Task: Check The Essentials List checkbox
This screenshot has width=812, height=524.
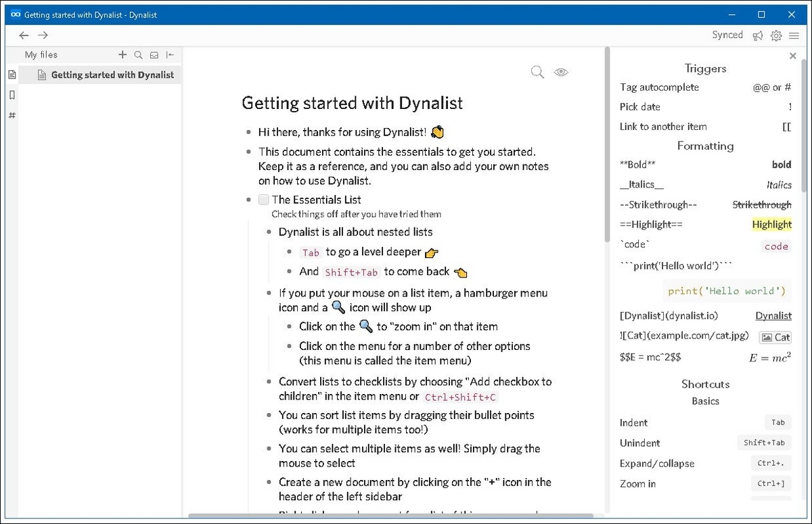Action: coord(264,200)
